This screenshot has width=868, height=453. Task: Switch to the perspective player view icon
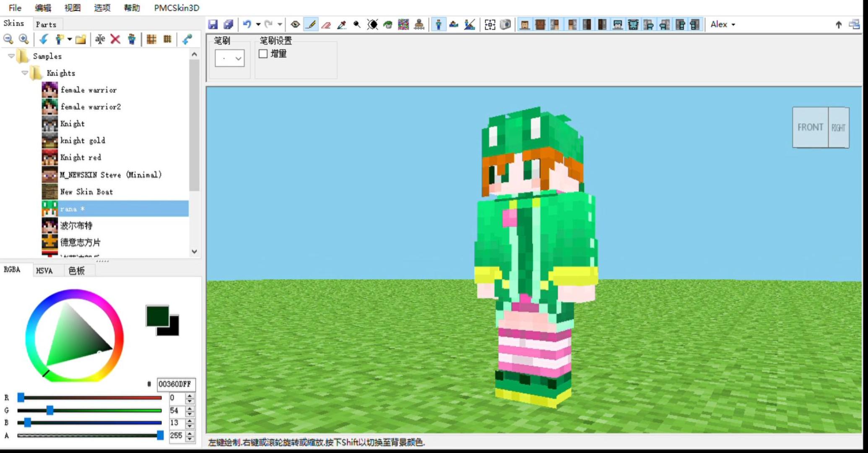[x=438, y=24]
